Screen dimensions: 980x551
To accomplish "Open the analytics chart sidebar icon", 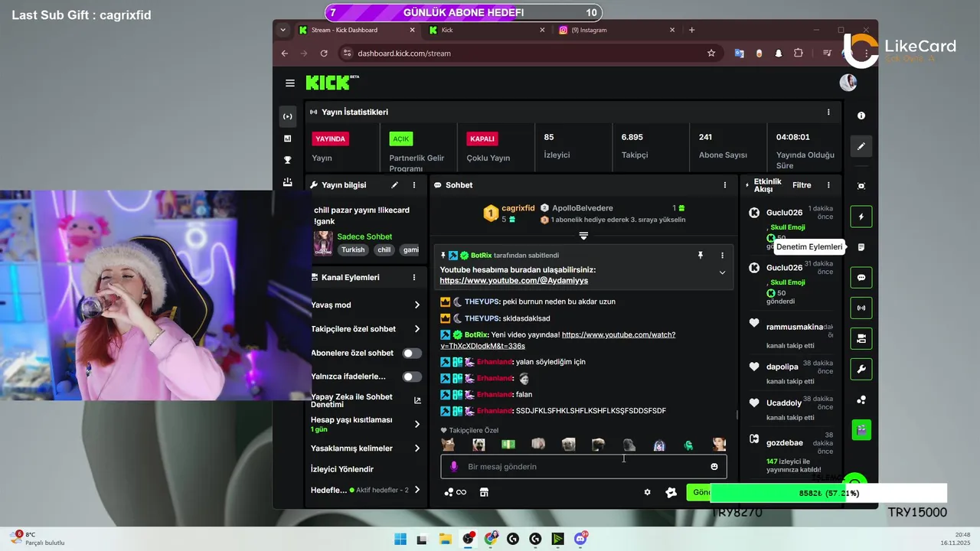I will coord(287,139).
